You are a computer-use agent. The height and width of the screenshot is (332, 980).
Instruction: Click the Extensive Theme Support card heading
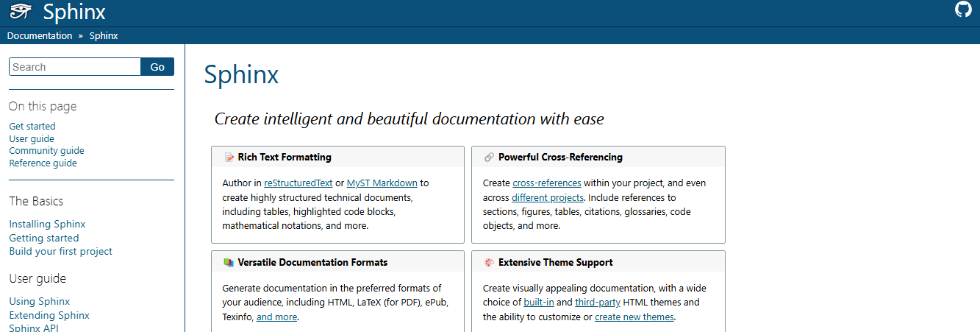(555, 263)
